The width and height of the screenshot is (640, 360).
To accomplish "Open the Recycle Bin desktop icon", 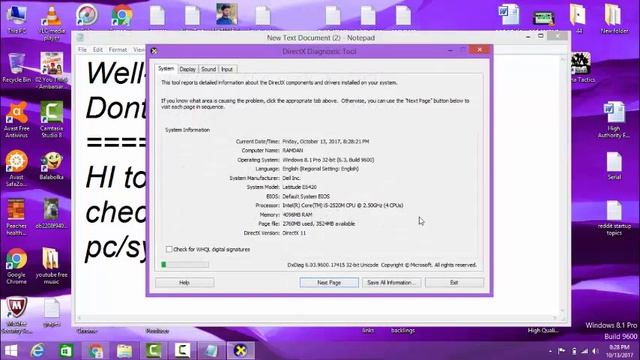I will pos(16,68).
